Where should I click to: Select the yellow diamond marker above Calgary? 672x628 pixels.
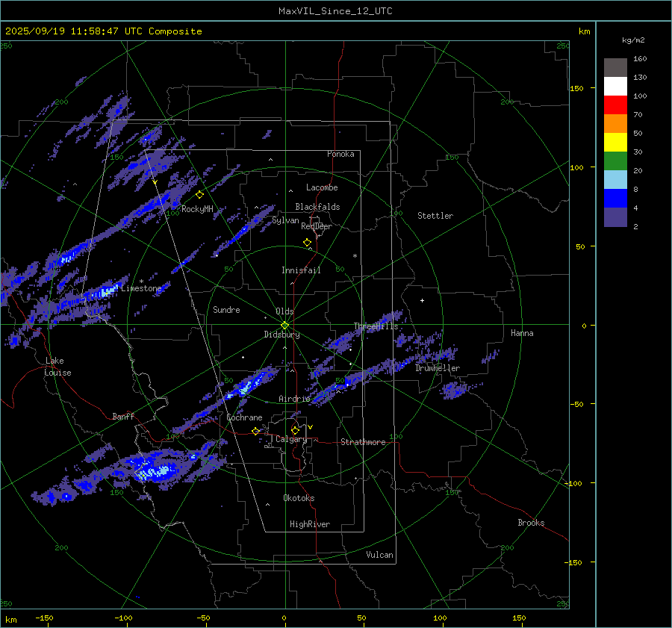[295, 430]
